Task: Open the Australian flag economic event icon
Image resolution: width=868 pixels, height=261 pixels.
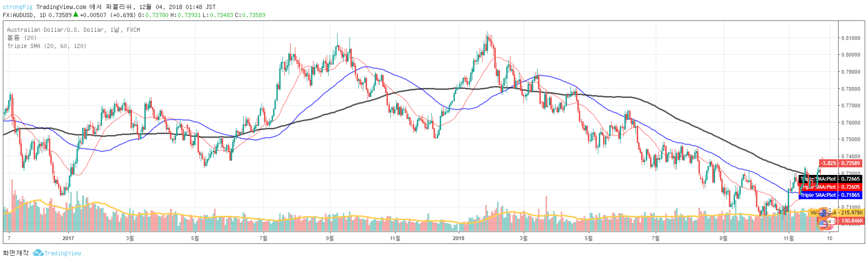Action: click(x=823, y=212)
